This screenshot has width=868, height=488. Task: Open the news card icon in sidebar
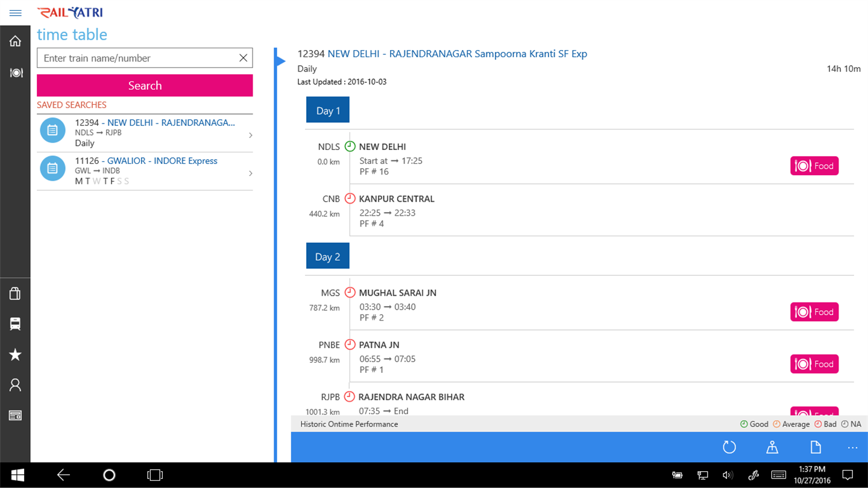(x=15, y=416)
